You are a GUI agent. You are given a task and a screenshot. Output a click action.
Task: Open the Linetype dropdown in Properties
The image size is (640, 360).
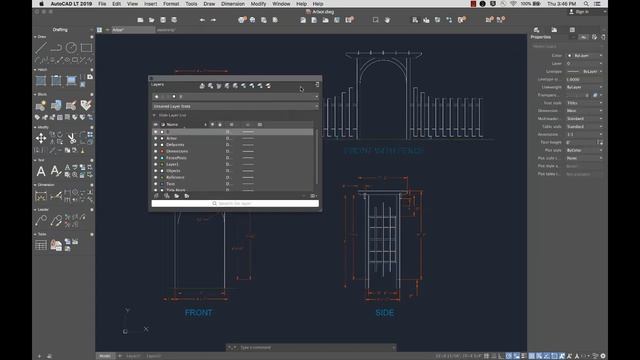(x=584, y=71)
